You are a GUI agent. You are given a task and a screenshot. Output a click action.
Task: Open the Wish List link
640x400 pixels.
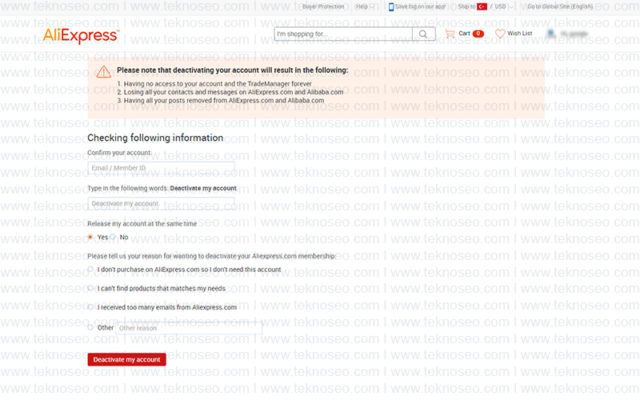520,33
